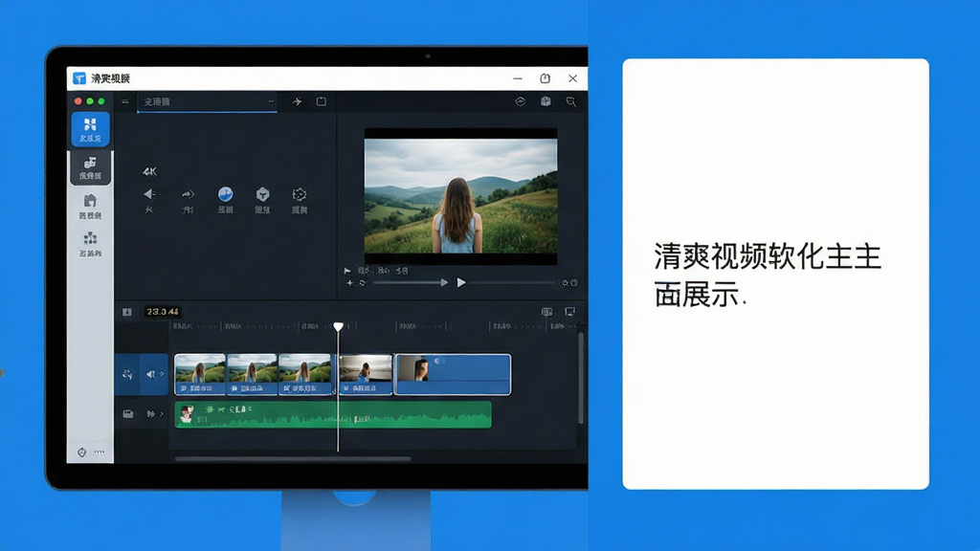This screenshot has width=980, height=551.
Task: Click the video preview image
Action: (460, 196)
